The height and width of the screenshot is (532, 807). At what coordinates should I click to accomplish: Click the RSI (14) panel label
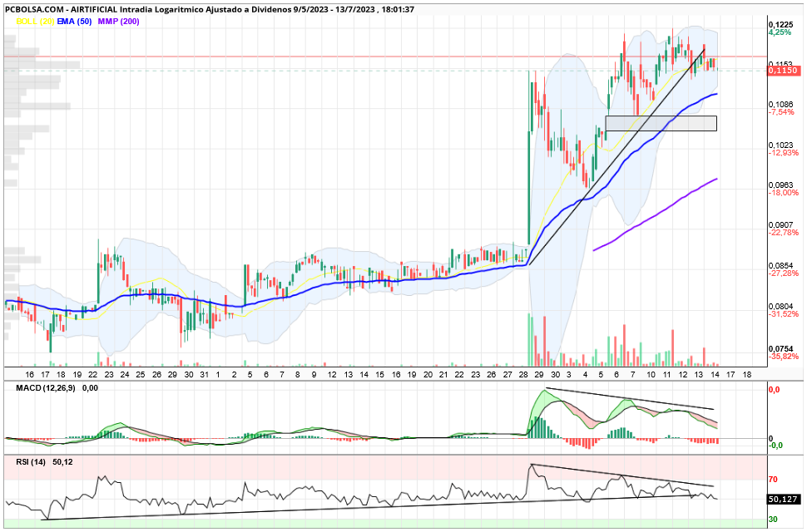[x=30, y=462]
